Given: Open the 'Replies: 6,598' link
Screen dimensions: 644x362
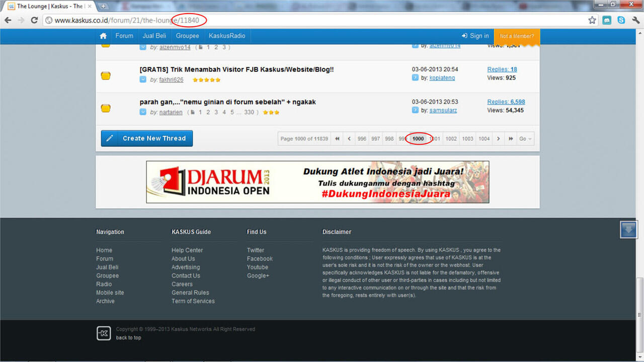Looking at the screenshot, I should coord(506,102).
